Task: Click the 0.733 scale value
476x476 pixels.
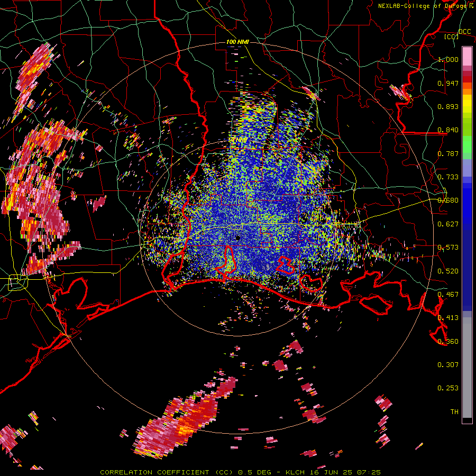Action: coord(448,177)
